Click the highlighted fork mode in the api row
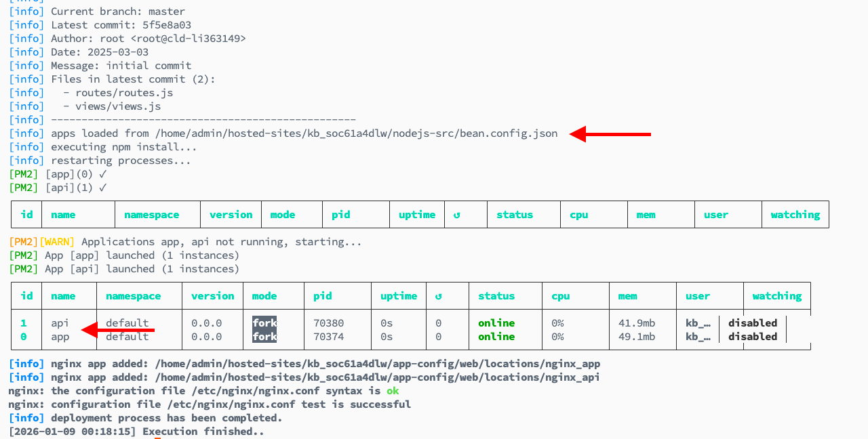Image resolution: width=868 pixels, height=439 pixels. coord(264,323)
